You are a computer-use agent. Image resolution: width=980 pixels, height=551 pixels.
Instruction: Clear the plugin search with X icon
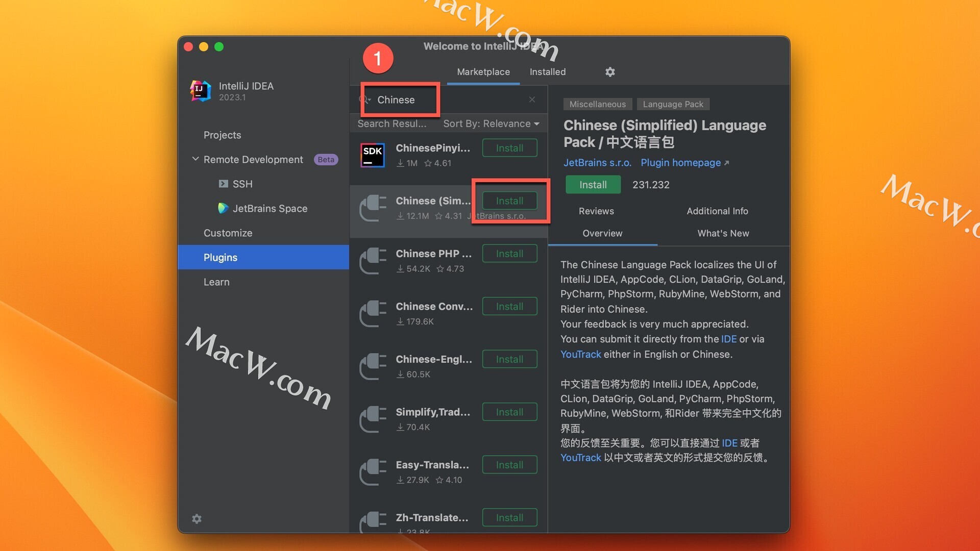(532, 99)
